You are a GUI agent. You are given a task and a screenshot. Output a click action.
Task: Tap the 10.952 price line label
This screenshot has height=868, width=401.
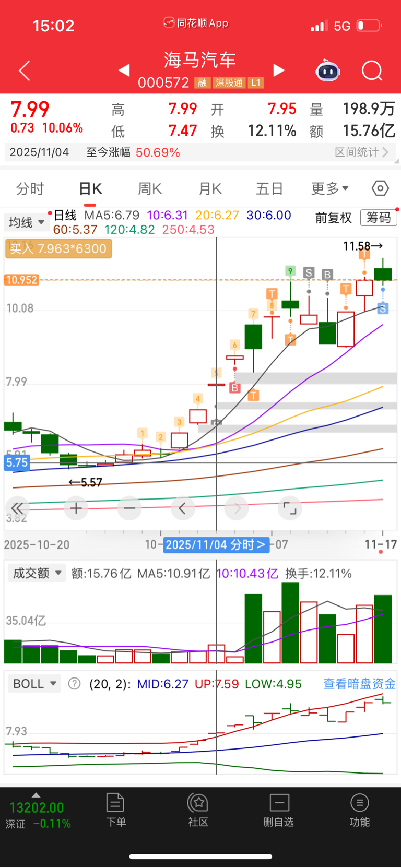(x=21, y=280)
